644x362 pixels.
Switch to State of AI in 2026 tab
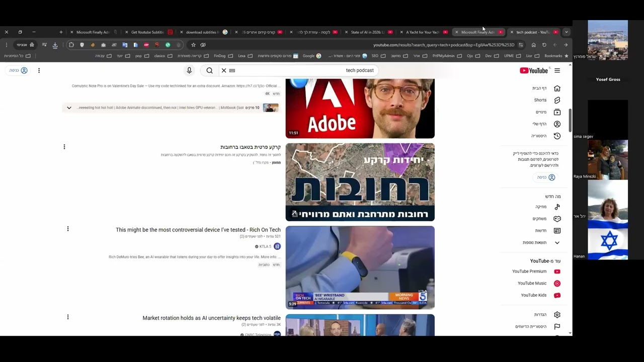[x=367, y=32]
